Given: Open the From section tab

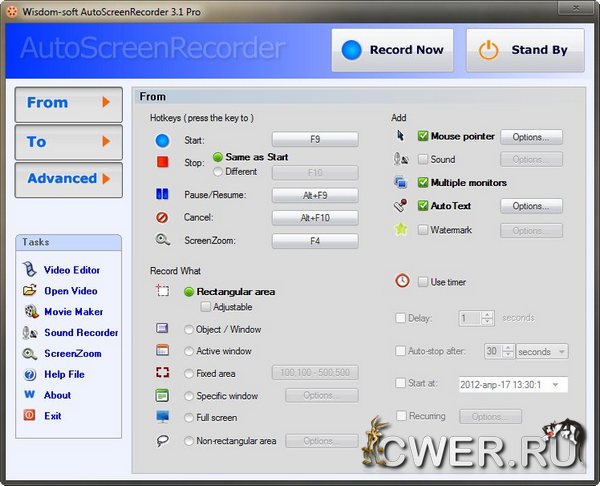Looking at the screenshot, I should pos(68,104).
